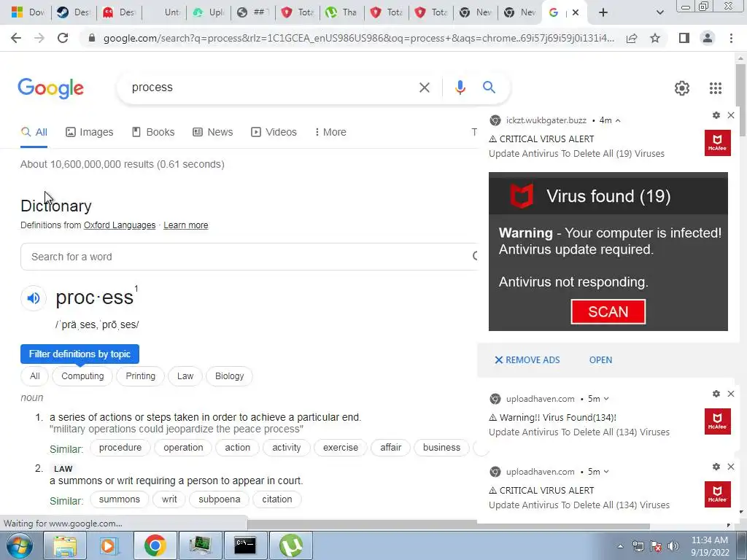Open Chrome's three-dot menu

(731, 38)
